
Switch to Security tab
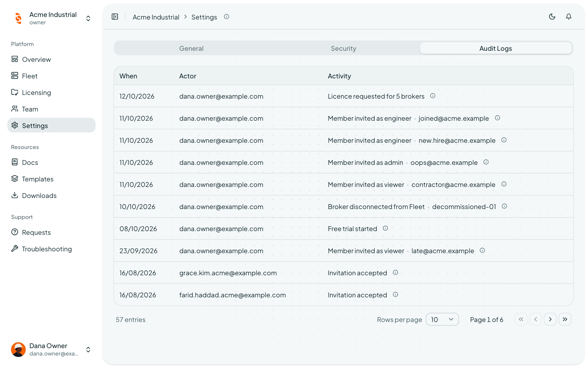[x=344, y=48]
